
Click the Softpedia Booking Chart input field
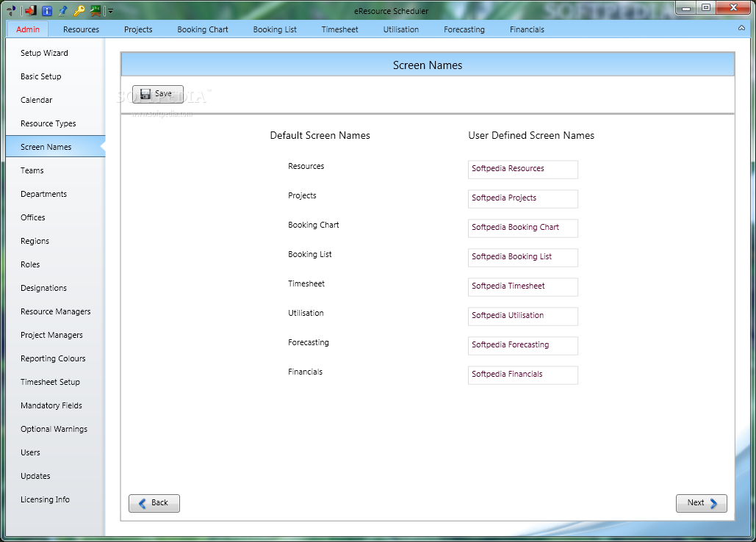pos(522,228)
